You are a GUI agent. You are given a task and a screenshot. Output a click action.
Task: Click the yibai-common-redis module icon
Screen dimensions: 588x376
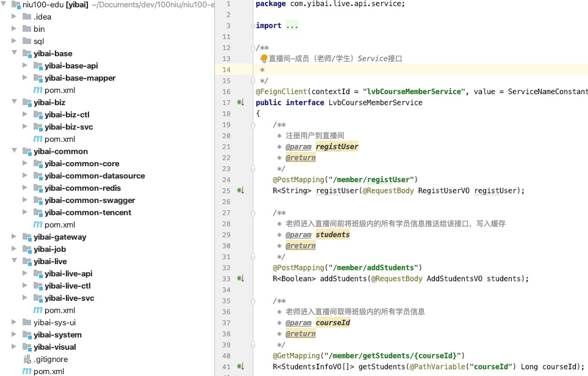coord(38,188)
